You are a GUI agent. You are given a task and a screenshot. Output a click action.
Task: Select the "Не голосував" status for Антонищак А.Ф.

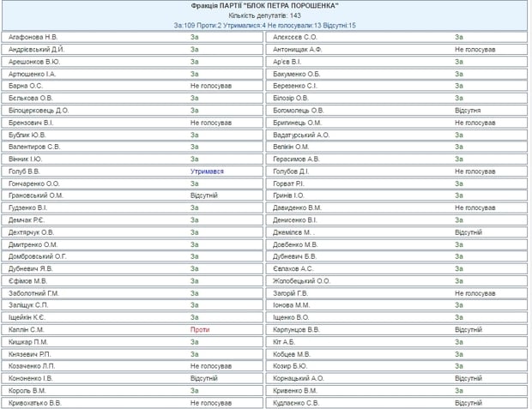[475, 50]
